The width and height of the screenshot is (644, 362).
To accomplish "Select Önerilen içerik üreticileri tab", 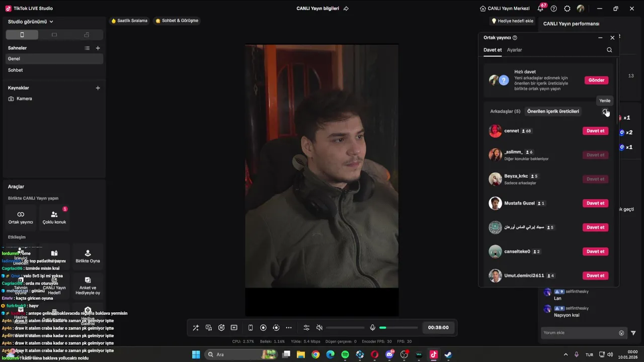I will pyautogui.click(x=553, y=111).
